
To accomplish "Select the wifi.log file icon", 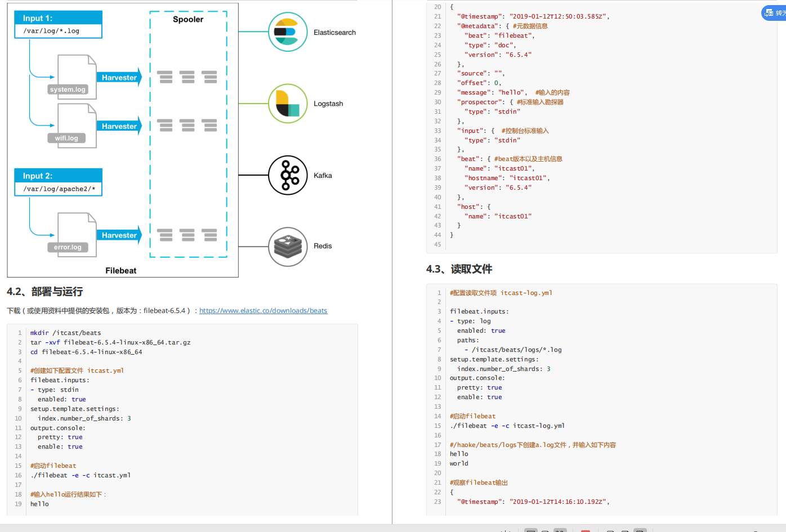I will (73, 126).
